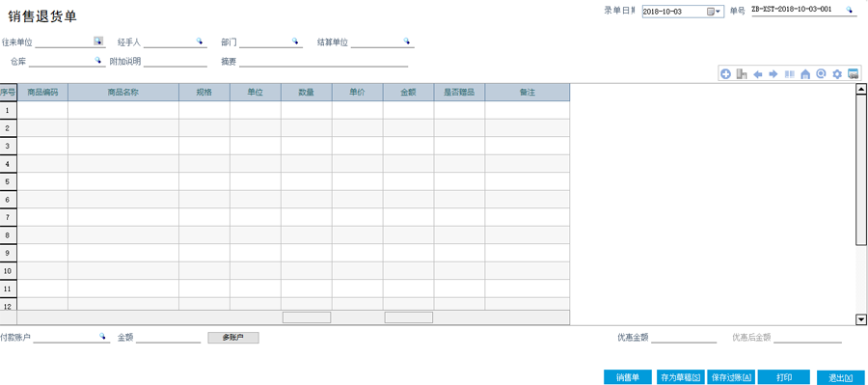Click the 优惠金额 input field
The image size is (868, 385).
(x=684, y=338)
